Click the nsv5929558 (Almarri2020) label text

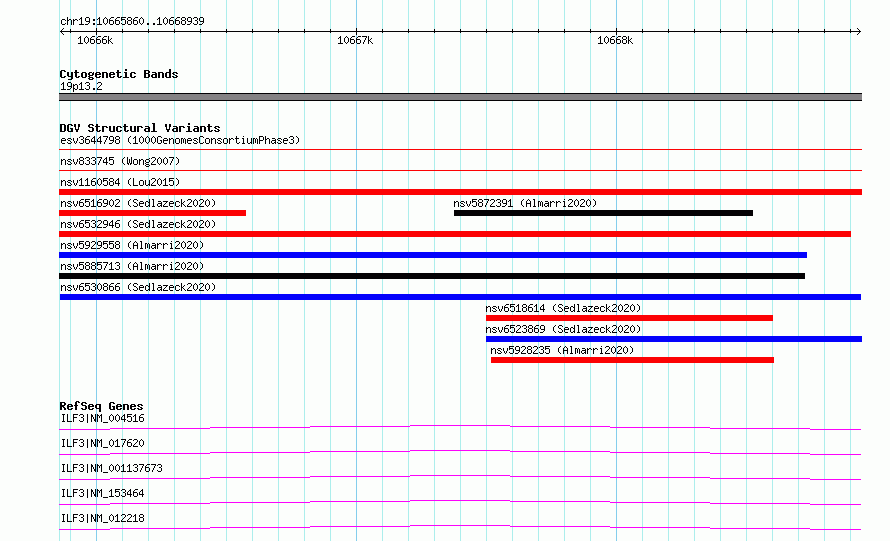tap(132, 245)
